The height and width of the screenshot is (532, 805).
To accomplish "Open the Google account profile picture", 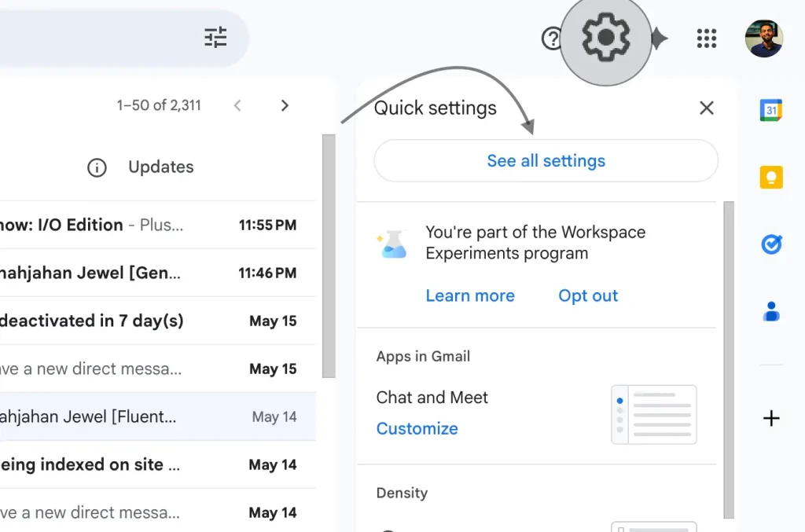I will click(764, 39).
